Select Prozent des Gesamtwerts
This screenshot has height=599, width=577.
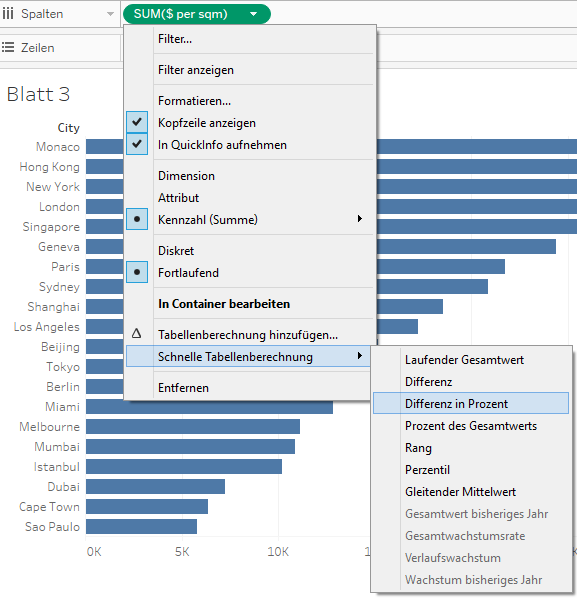coord(471,426)
